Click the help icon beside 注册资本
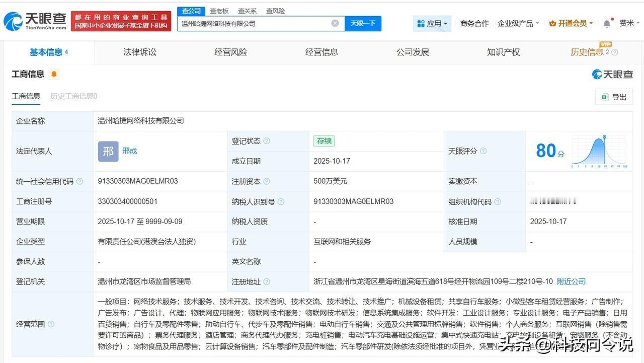 (x=266, y=181)
